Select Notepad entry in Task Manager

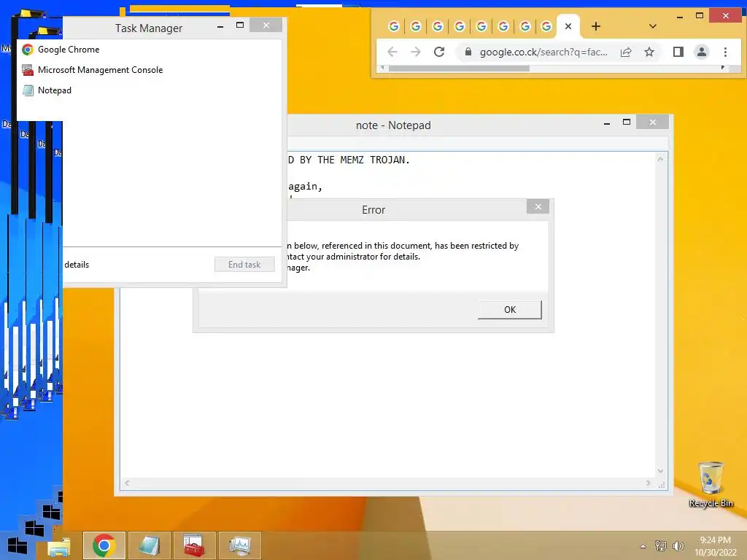coord(149,90)
